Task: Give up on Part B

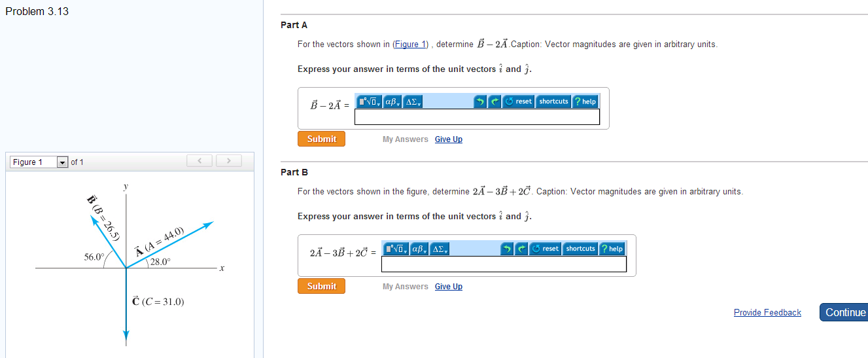Action: [449, 287]
